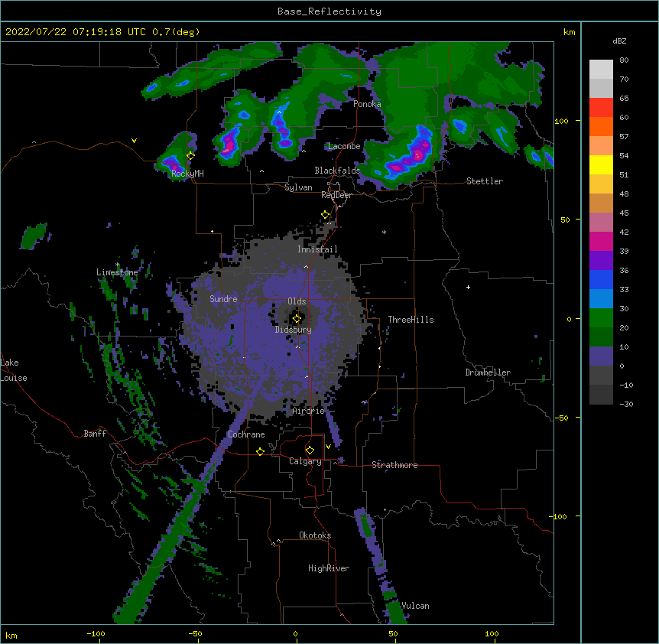Click the Okotoks label

(x=315, y=535)
